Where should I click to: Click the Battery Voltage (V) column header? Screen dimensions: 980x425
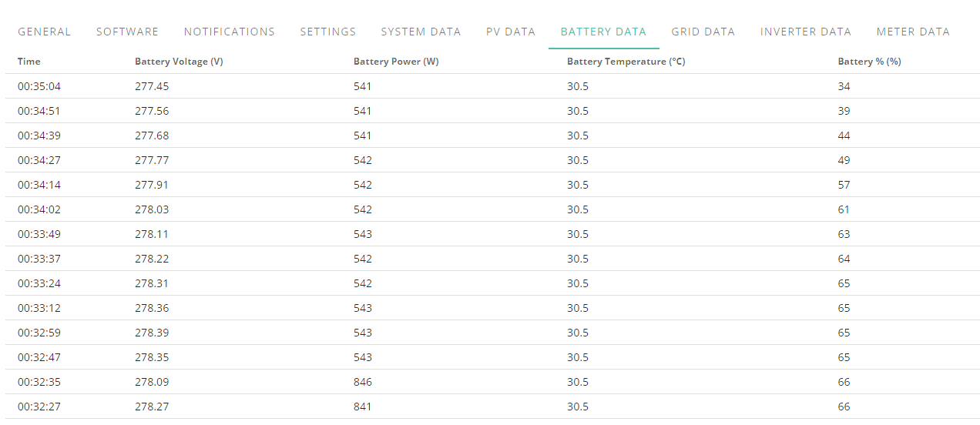coord(179,62)
